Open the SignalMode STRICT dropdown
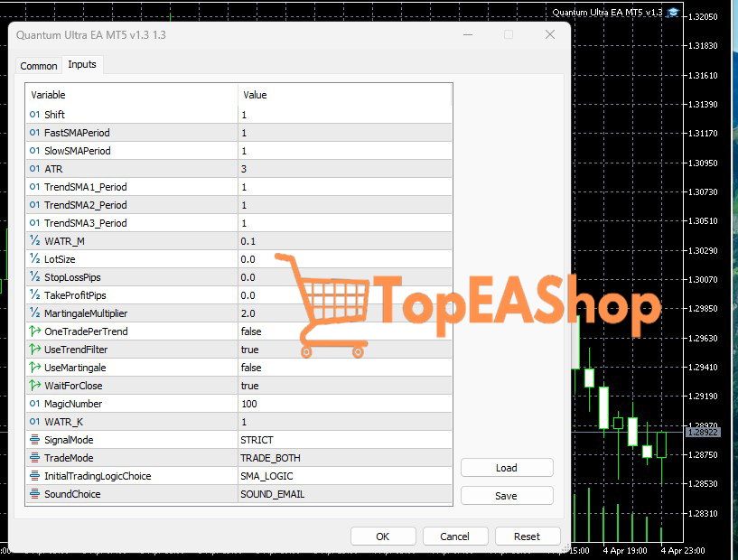This screenshot has width=738, height=560. coord(343,440)
